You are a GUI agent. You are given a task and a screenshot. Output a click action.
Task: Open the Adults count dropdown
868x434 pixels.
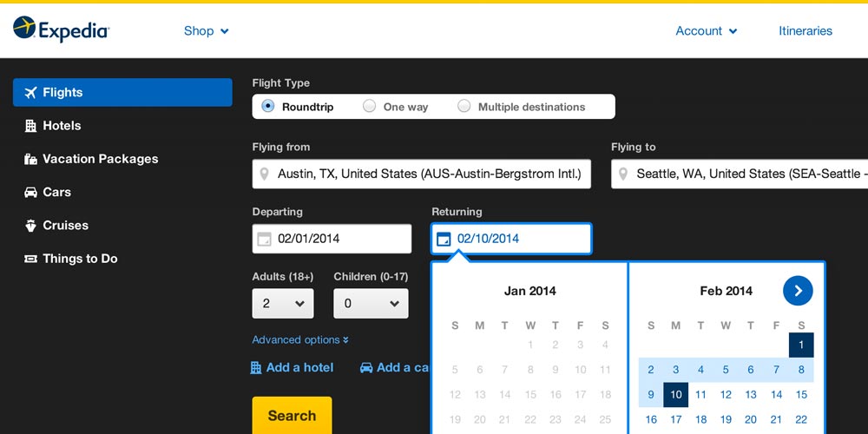coord(283,304)
